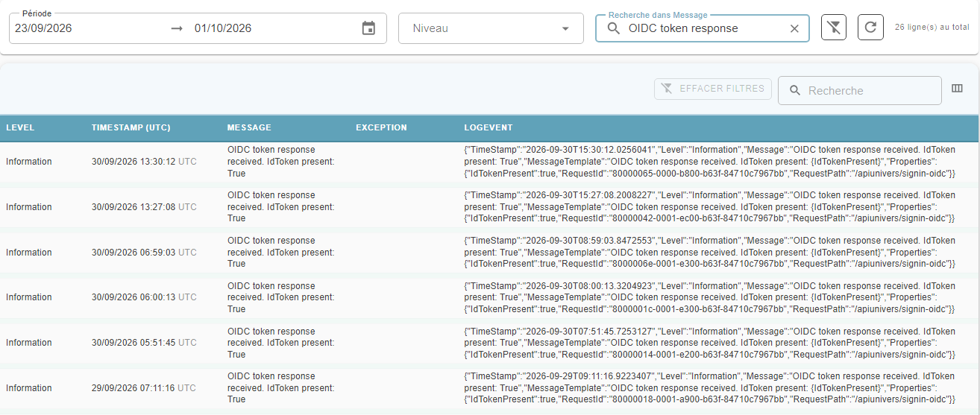Click log event JSON with RequestId 8000001c-0001-e300
980x415 pixels.
tap(710, 297)
